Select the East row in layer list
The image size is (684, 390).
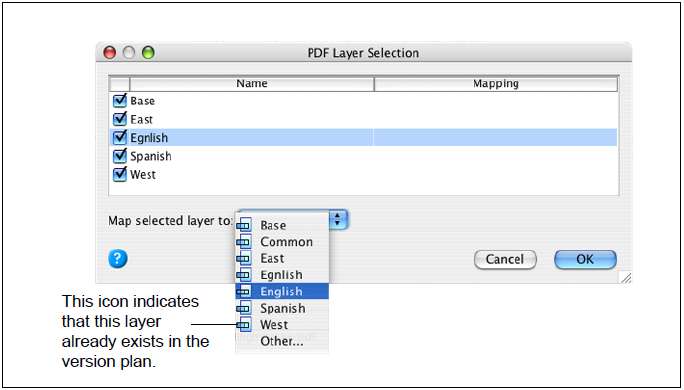pyautogui.click(x=363, y=119)
